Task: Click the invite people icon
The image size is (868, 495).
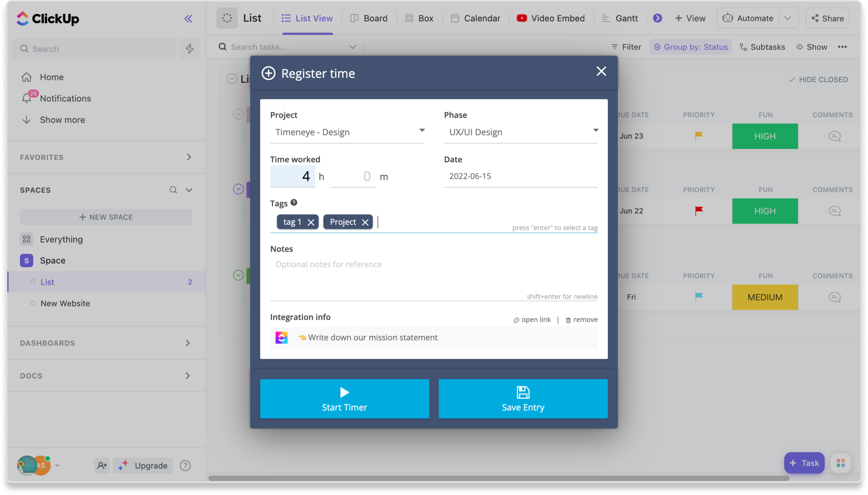Action: coord(102,465)
